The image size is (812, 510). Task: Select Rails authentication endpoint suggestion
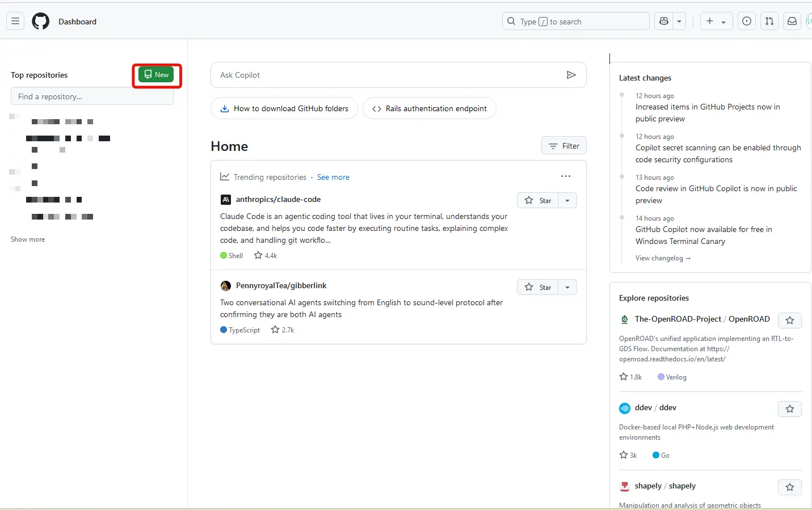pyautogui.click(x=430, y=108)
